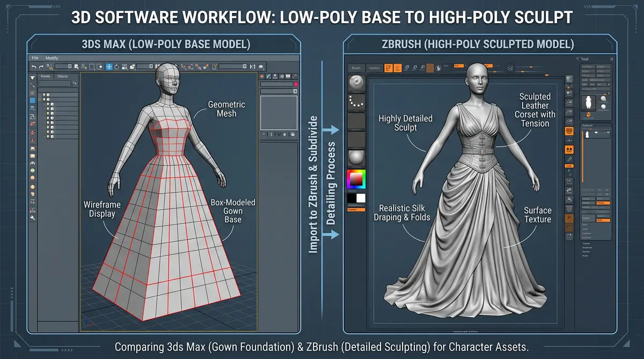
Task: Toggle the lightbulb on the topmost scene tree row
Action: coord(44,94)
